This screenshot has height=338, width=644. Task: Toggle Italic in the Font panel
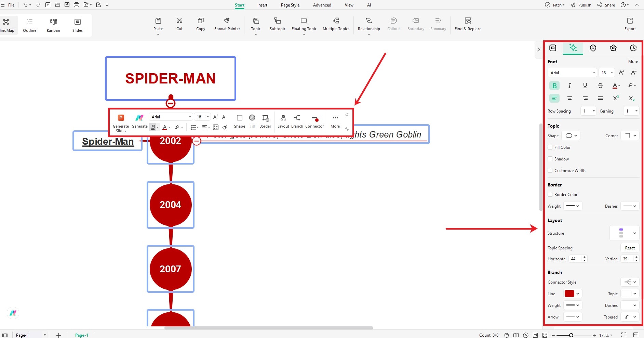569,86
